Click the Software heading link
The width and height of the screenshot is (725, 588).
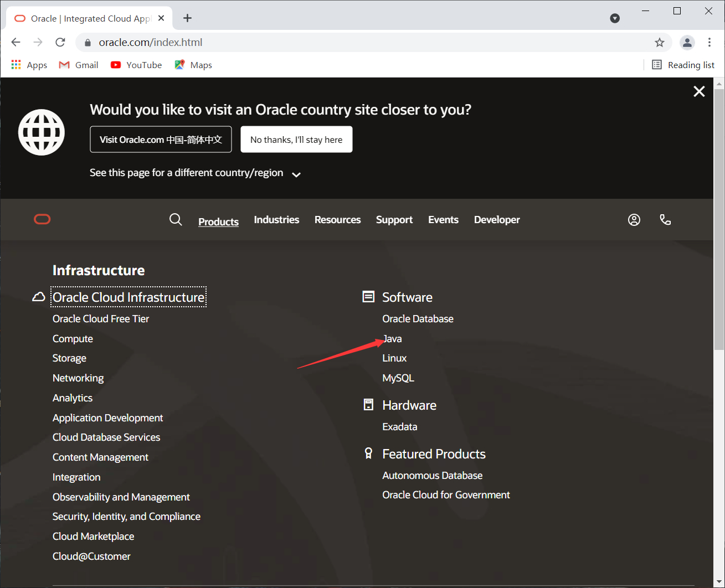(407, 297)
